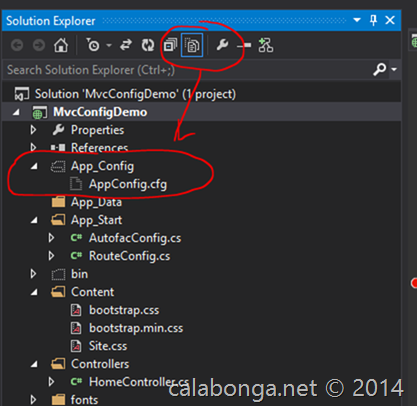Click the bootstrap.css file icon
The height and width of the screenshot is (406, 417).
point(76,310)
